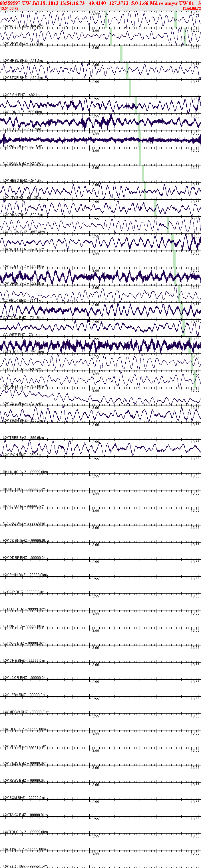The width and height of the screenshot is (201, 868).
Task: Choose the UW OMAK BHZ station label
Action: click(24, 215)
